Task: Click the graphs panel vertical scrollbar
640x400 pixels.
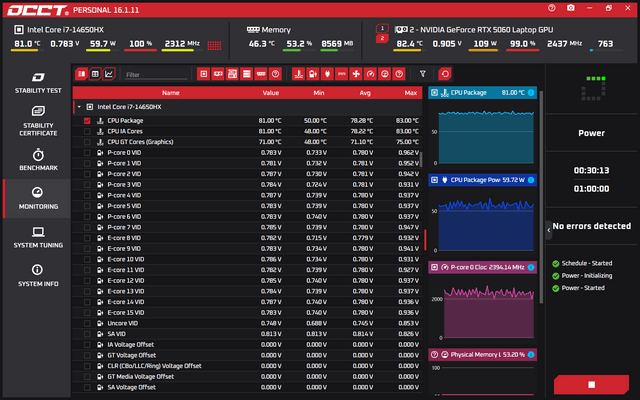Action: [541, 197]
